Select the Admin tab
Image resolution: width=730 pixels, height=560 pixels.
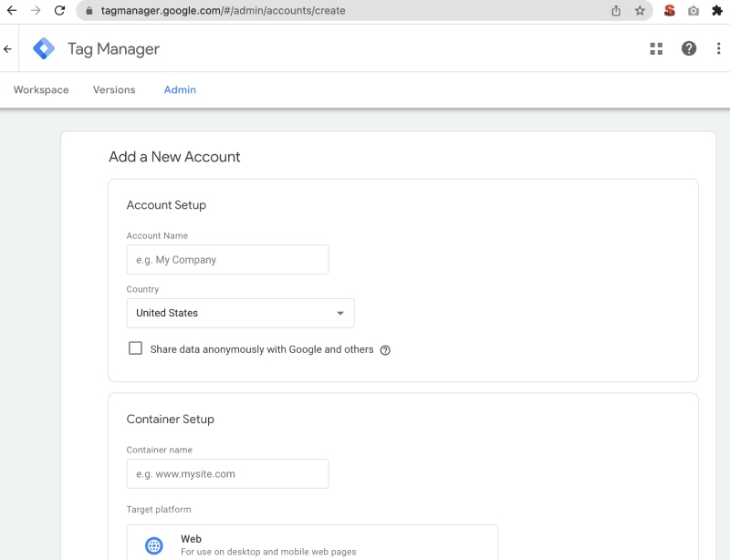180,89
